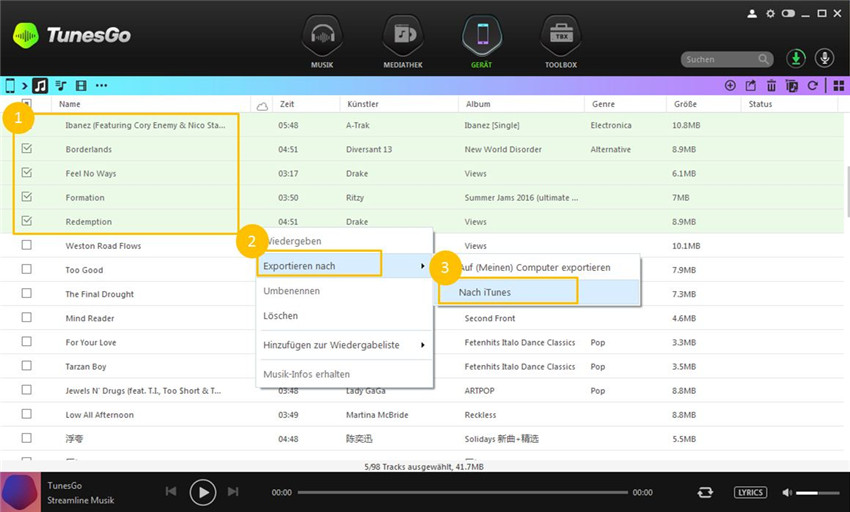This screenshot has width=850, height=512.
Task: Click the trash delete icon
Action: pyautogui.click(x=771, y=85)
